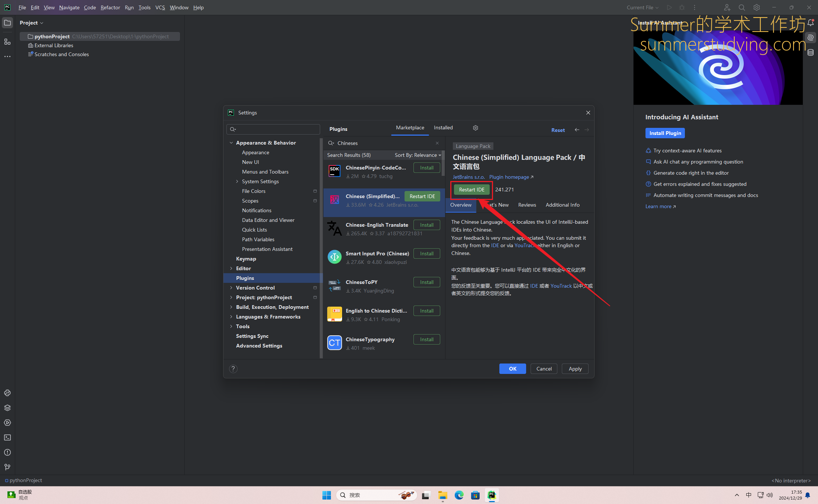Screen dimensions: 818x504
Task: Open Microsoft Store from the taskbar
Action: (x=475, y=495)
